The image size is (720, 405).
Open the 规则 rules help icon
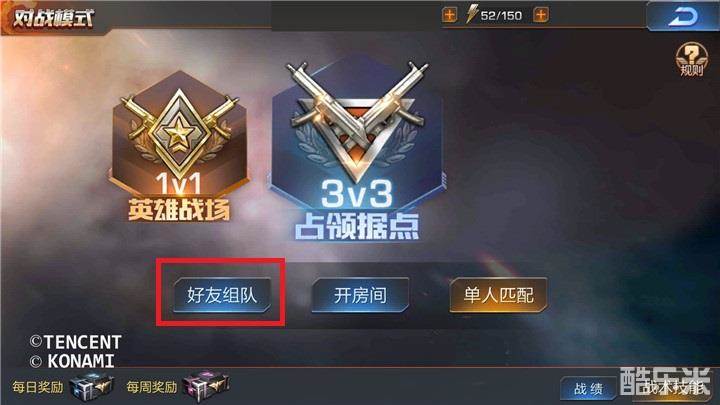[x=692, y=59]
